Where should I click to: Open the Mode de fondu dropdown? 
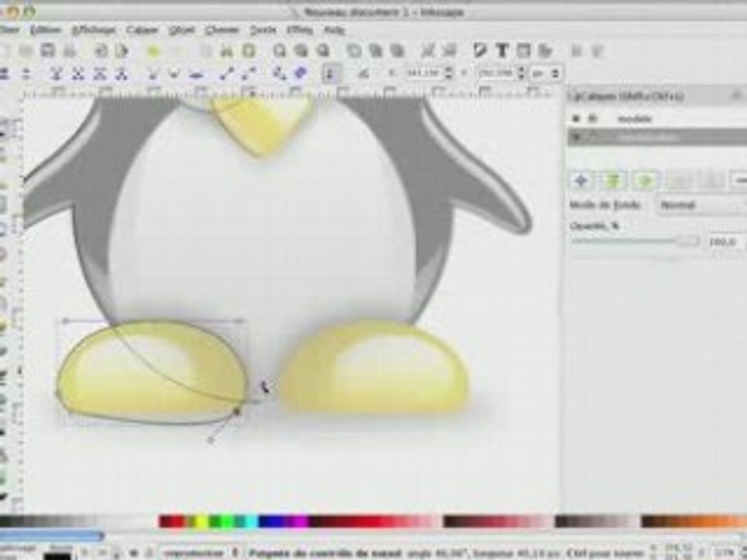coord(702,205)
